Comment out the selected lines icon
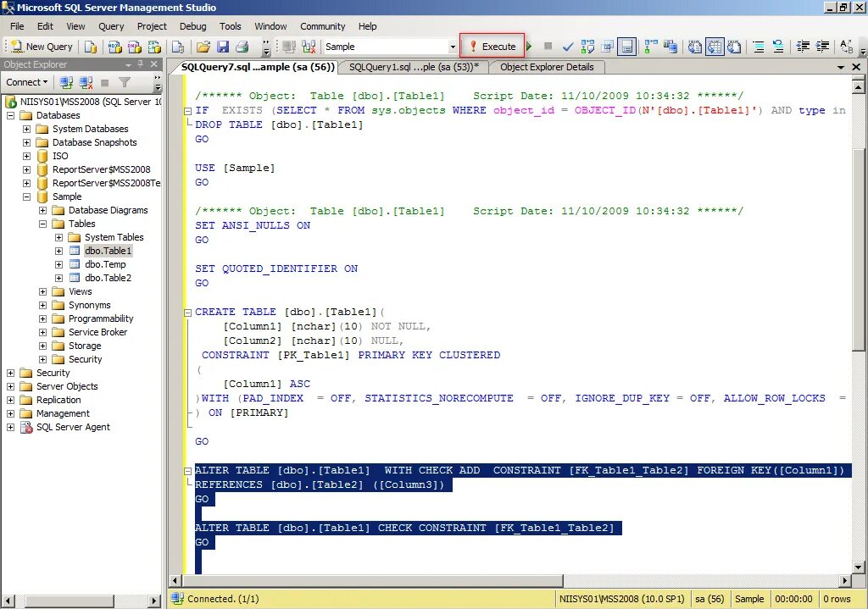 (x=759, y=47)
